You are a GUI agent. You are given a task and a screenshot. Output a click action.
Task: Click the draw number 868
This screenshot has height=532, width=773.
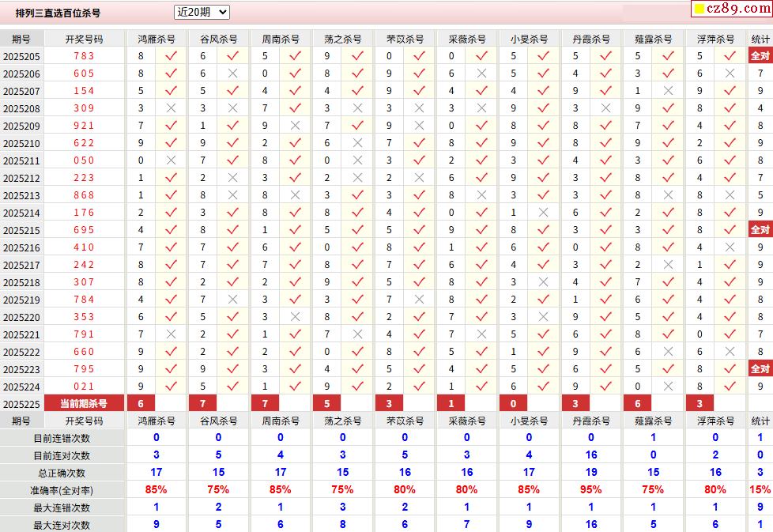pos(84,195)
